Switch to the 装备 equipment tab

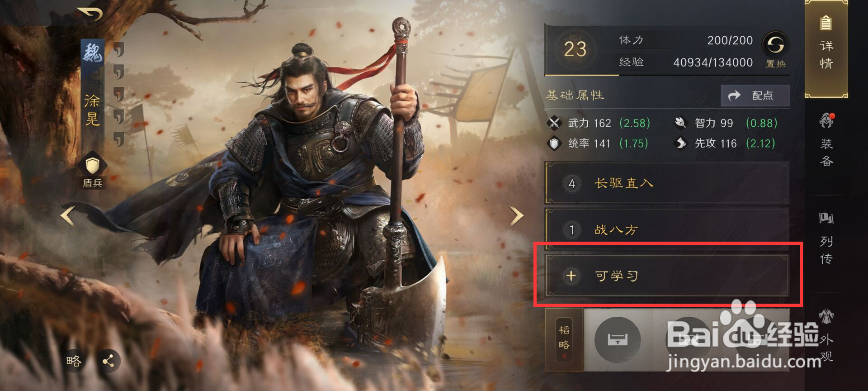point(826,140)
